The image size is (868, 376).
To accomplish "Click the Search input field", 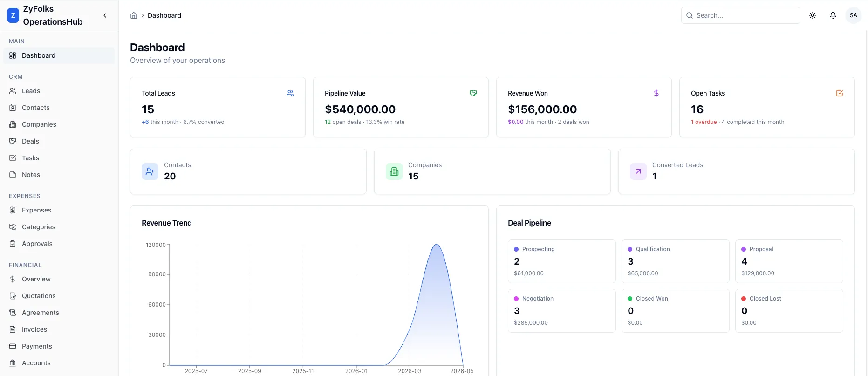I will (741, 15).
